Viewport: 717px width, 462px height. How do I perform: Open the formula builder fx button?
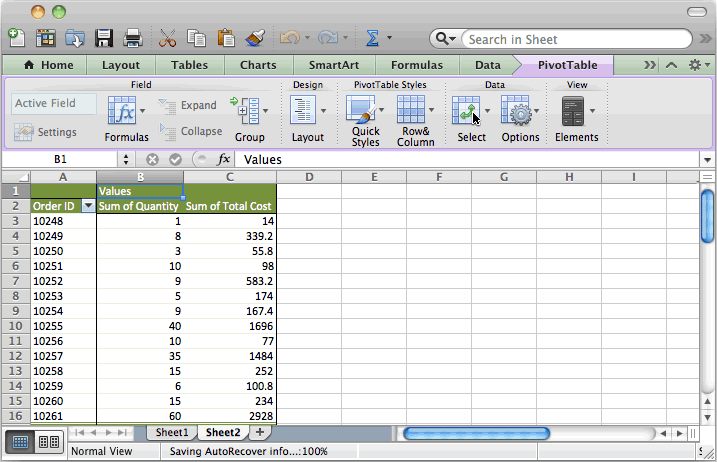point(224,159)
